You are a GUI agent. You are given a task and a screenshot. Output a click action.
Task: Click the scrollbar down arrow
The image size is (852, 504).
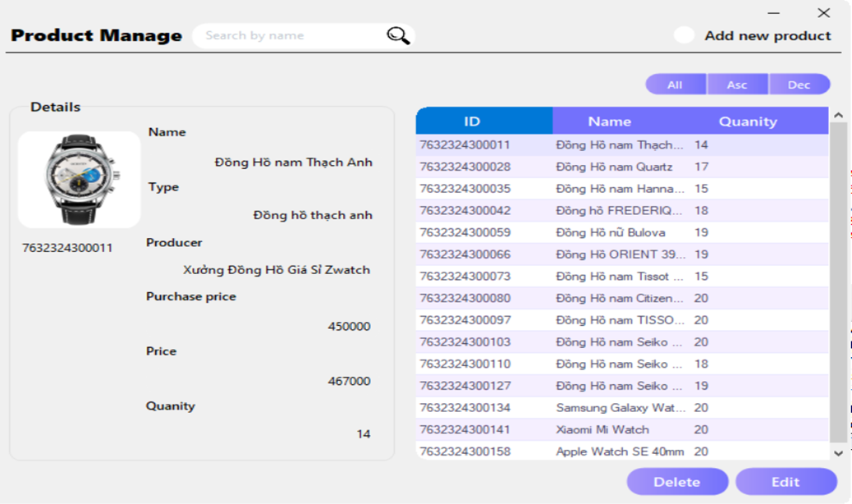pyautogui.click(x=839, y=452)
